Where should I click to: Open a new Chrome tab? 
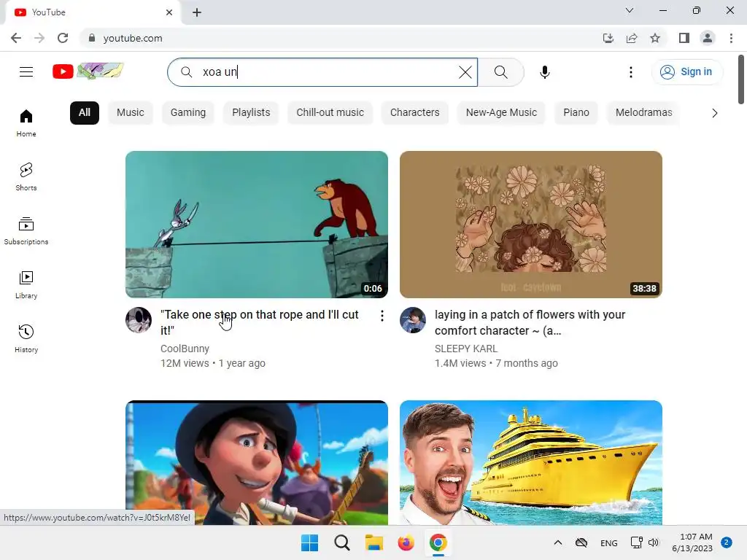[x=197, y=12]
